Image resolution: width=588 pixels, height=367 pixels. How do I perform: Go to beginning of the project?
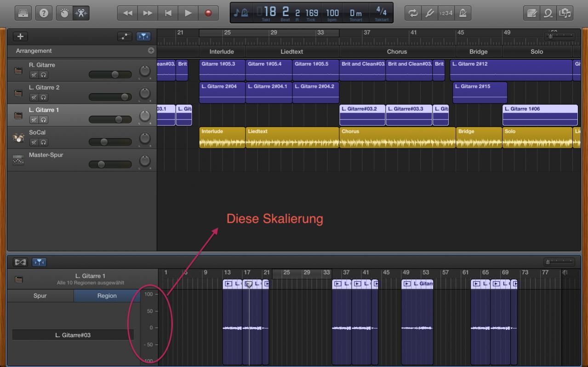pos(168,13)
